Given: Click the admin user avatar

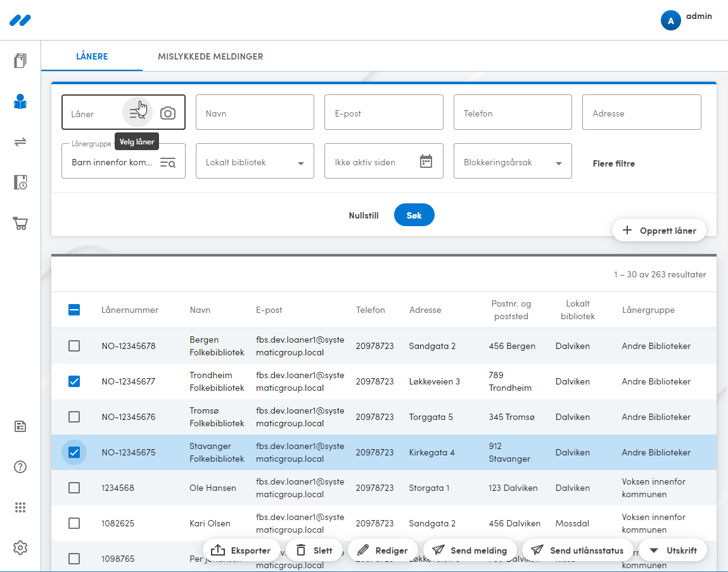Looking at the screenshot, I should [670, 20].
